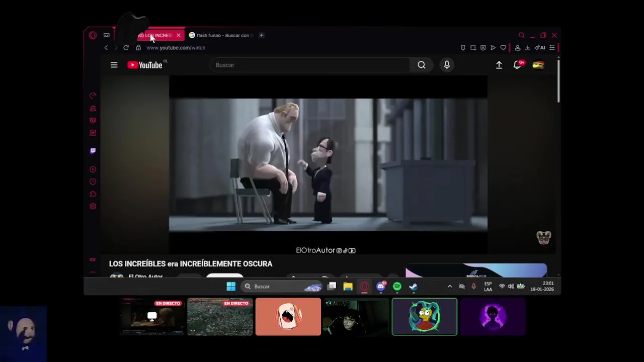Open File Explorer from taskbar
Screen dimensions: 644x362
pyautogui.click(x=348, y=287)
